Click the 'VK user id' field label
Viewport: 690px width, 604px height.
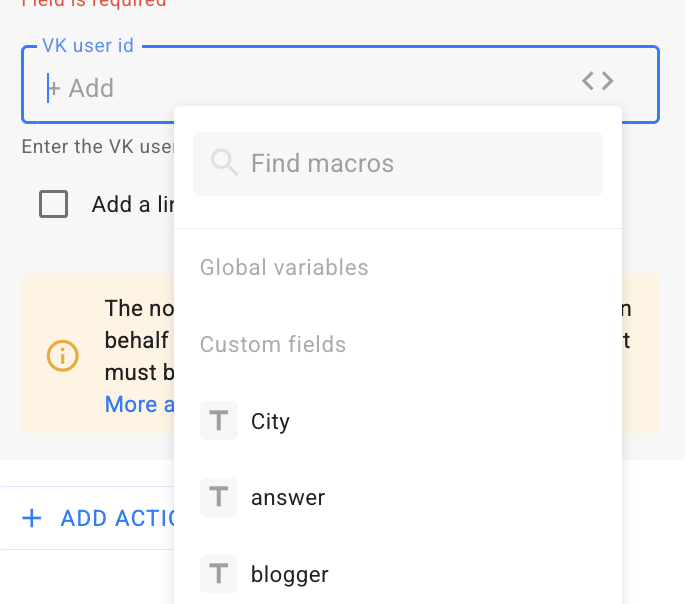(x=88, y=46)
